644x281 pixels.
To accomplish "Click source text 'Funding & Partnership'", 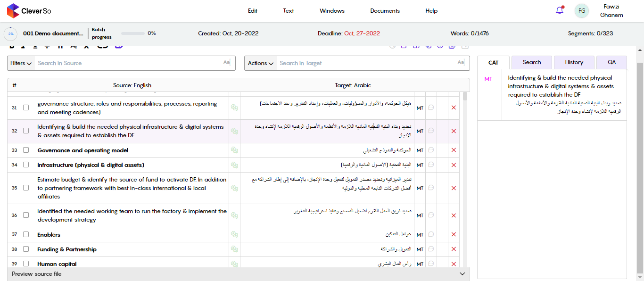I will pos(67,249).
